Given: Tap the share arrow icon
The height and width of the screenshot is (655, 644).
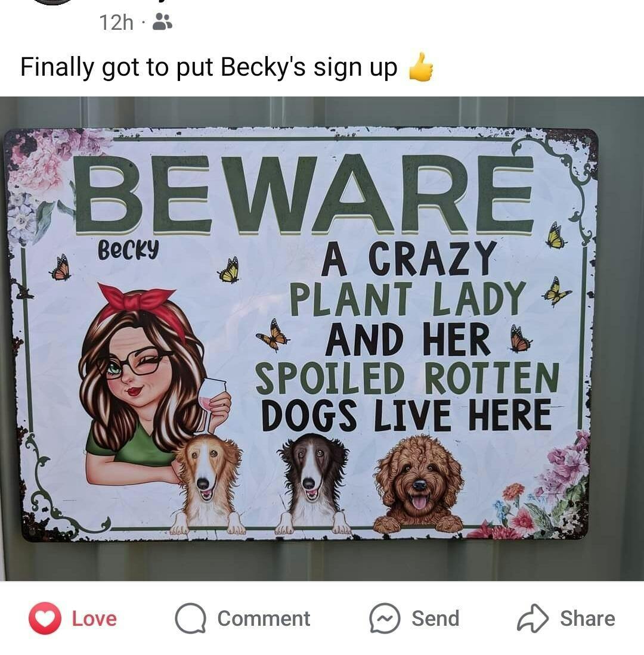Looking at the screenshot, I should pyautogui.click(x=532, y=618).
